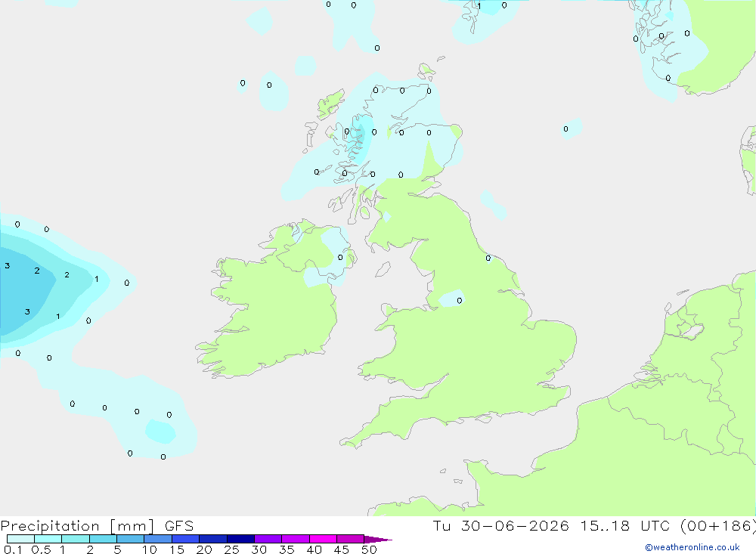Pick the legend swatch between 25 and 30
The width and height of the screenshot is (756, 554).
click(240, 539)
